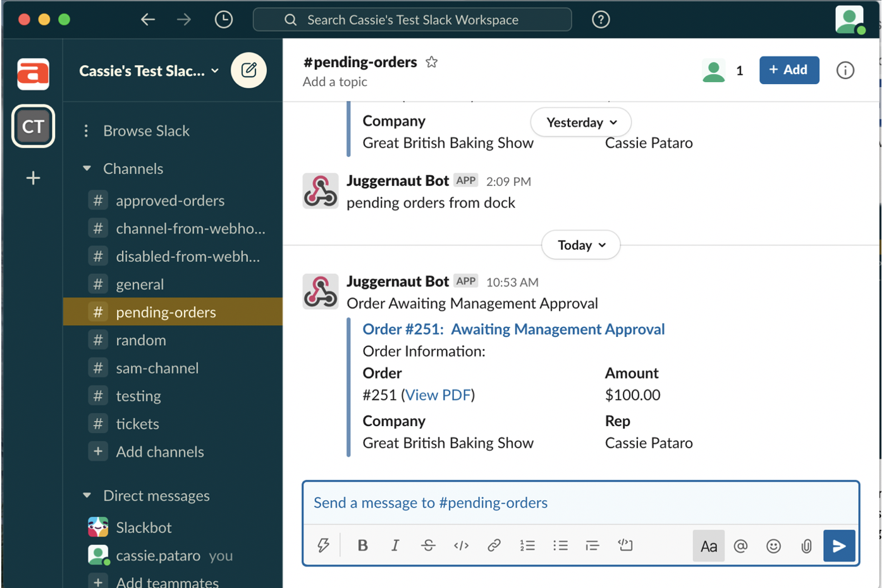The height and width of the screenshot is (588, 884).
Task: Click the attach file paperclip icon
Action: (806, 546)
